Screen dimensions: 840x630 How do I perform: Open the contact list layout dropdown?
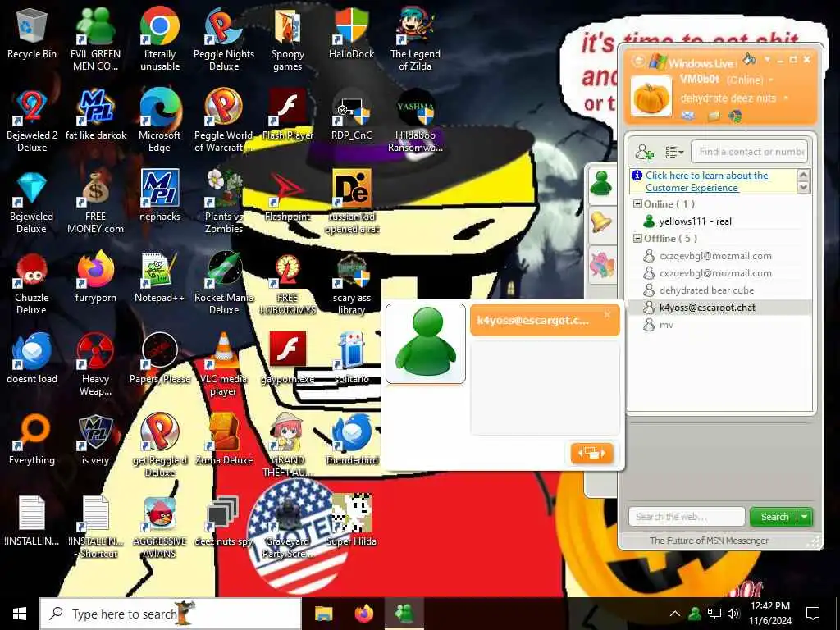coord(674,153)
